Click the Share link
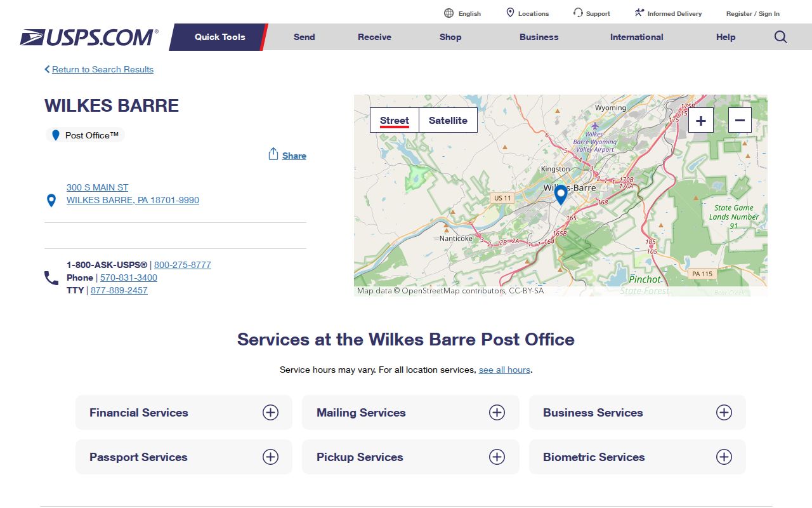 pos(294,156)
